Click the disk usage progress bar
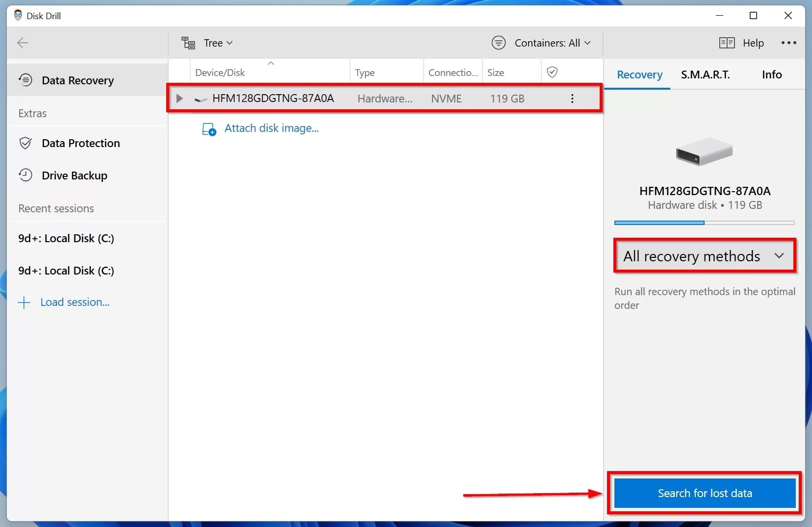This screenshot has height=527, width=812. tap(704, 223)
